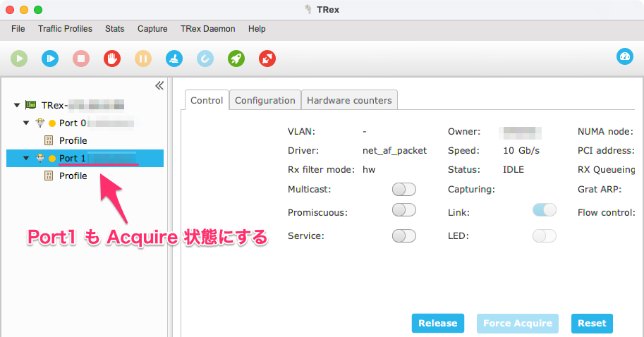Click the green rocket toolbar icon
This screenshot has width=644, height=337.
[236, 59]
